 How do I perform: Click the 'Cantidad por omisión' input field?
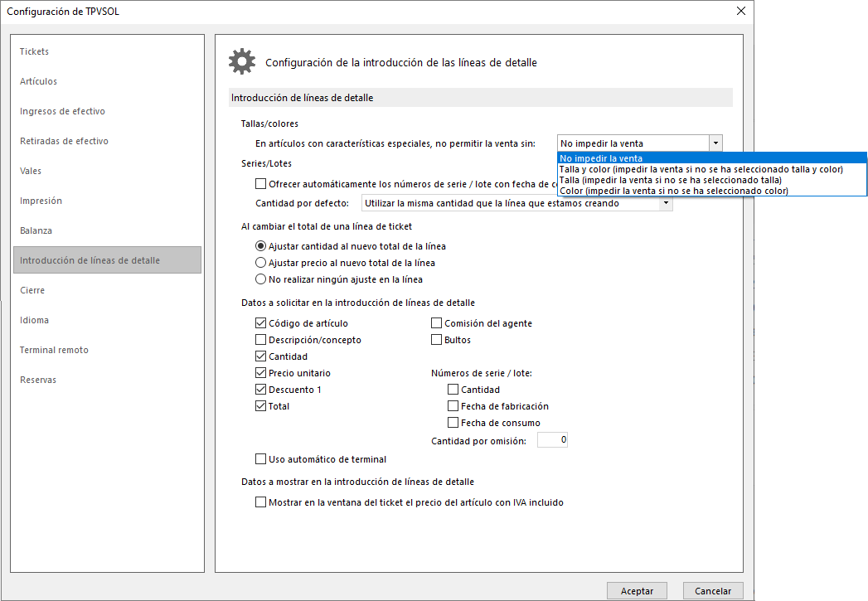pyautogui.click(x=552, y=440)
